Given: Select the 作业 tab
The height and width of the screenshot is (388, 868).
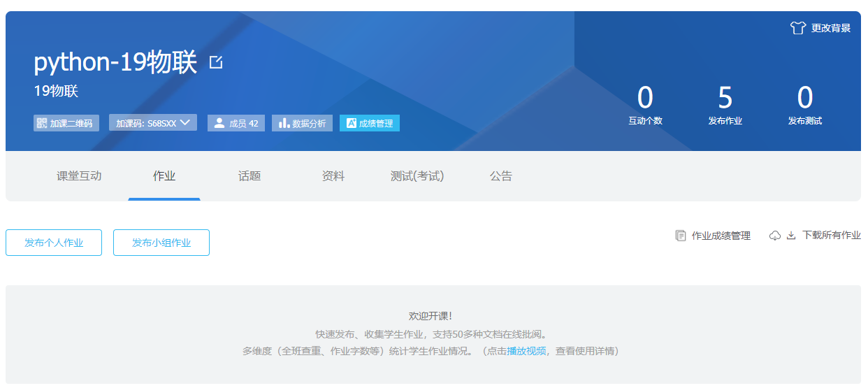Looking at the screenshot, I should (164, 176).
